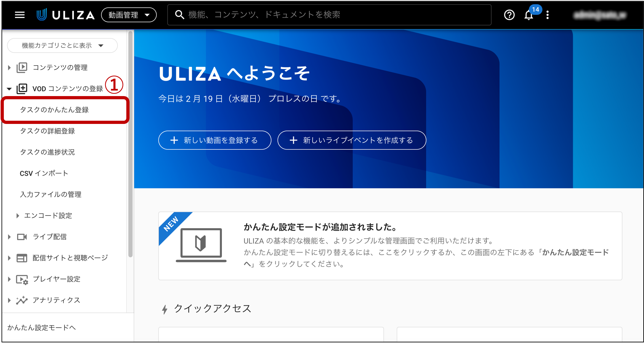The height and width of the screenshot is (343, 644).
Task: Click the ライブ配信 camera icon
Action: pyautogui.click(x=22, y=237)
